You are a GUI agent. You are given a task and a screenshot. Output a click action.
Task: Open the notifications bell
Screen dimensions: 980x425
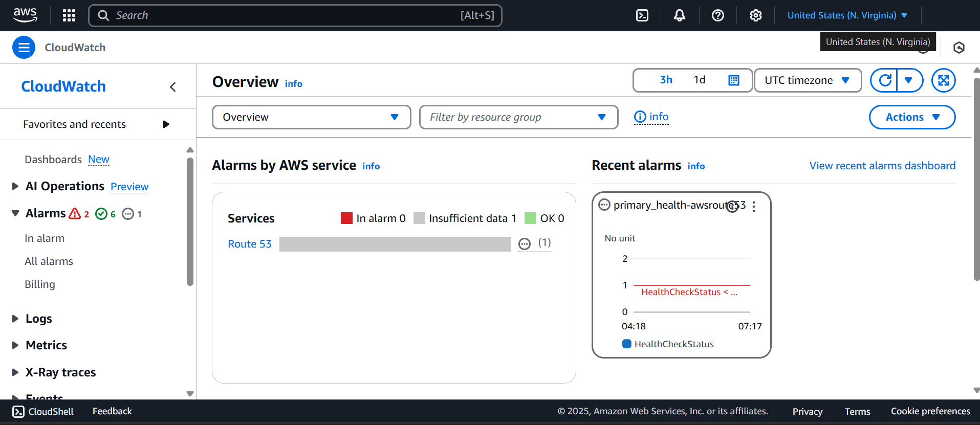coord(680,15)
